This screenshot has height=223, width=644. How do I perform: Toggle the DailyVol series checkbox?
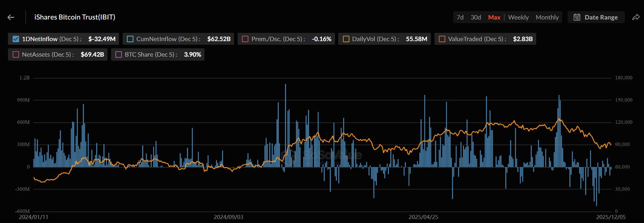[346, 39]
